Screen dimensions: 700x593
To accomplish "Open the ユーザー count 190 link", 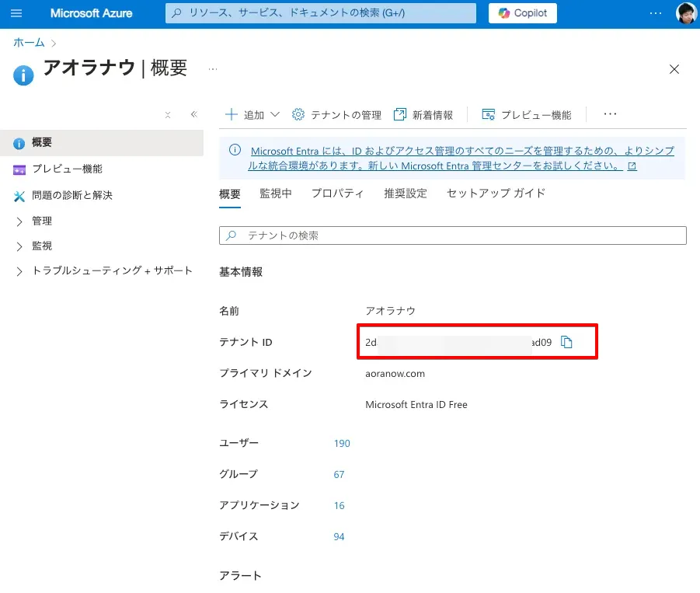I will (342, 444).
